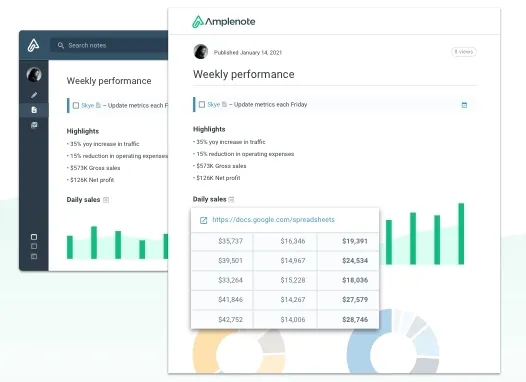Click the table icon next to Daily sales in the published note
Screen dimensions: 526x382
click(x=231, y=200)
